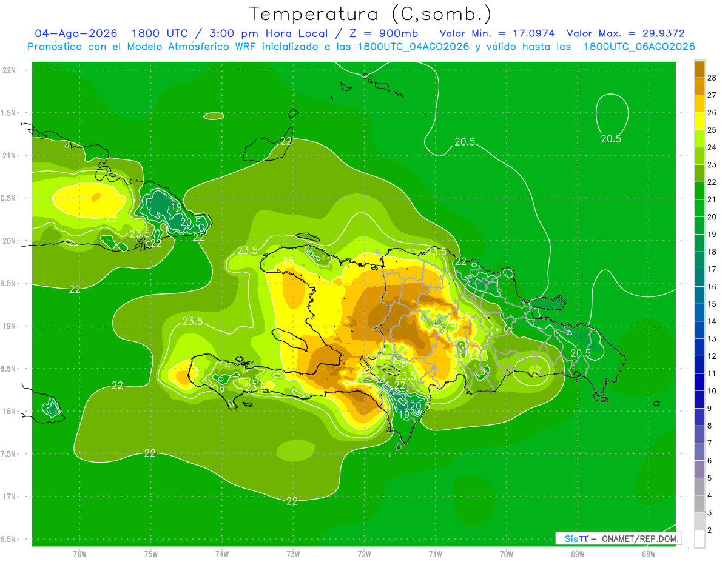Click the '21N' latitude axis label
Viewport: 728px width, 562px height.
9,156
